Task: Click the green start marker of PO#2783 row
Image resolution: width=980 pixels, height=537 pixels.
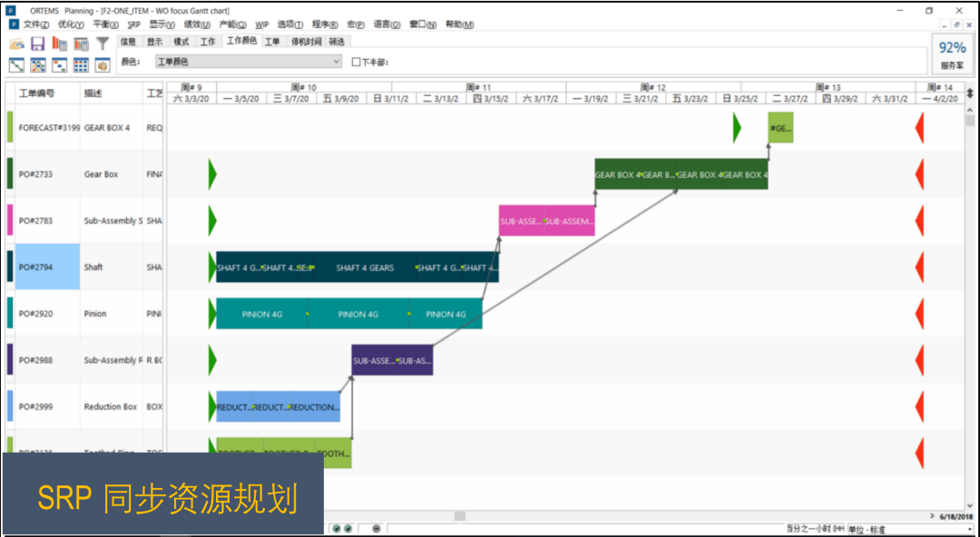Action: point(212,220)
